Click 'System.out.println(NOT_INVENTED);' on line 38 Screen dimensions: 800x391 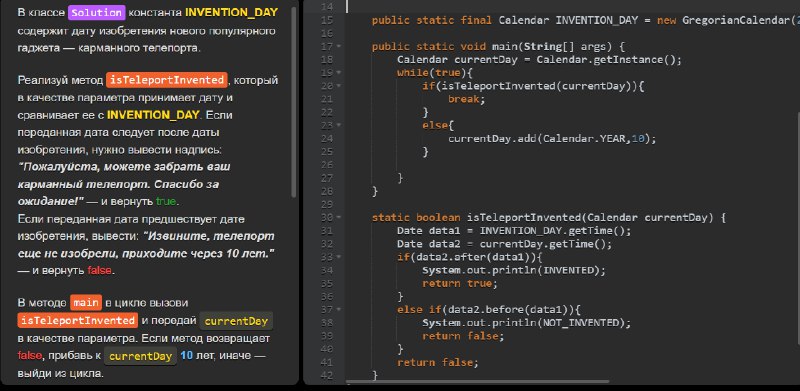[x=527, y=323]
